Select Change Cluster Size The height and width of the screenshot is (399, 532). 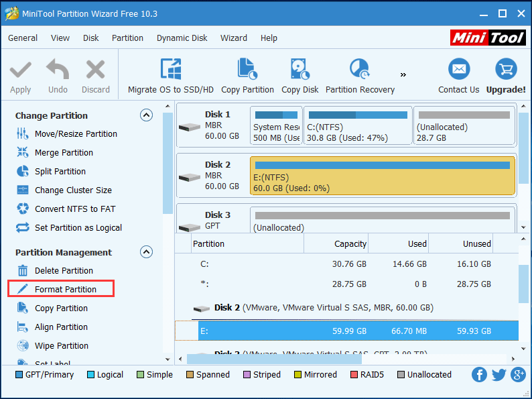[64, 190]
